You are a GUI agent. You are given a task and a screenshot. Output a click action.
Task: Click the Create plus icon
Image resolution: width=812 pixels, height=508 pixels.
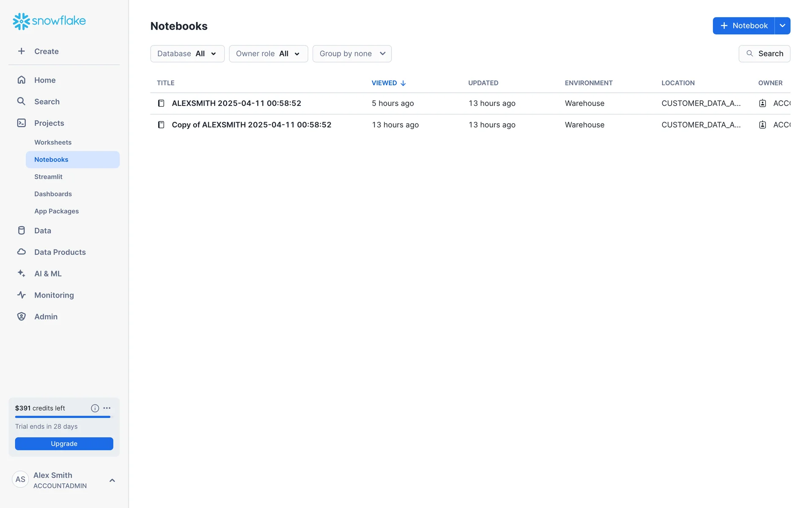click(x=21, y=51)
